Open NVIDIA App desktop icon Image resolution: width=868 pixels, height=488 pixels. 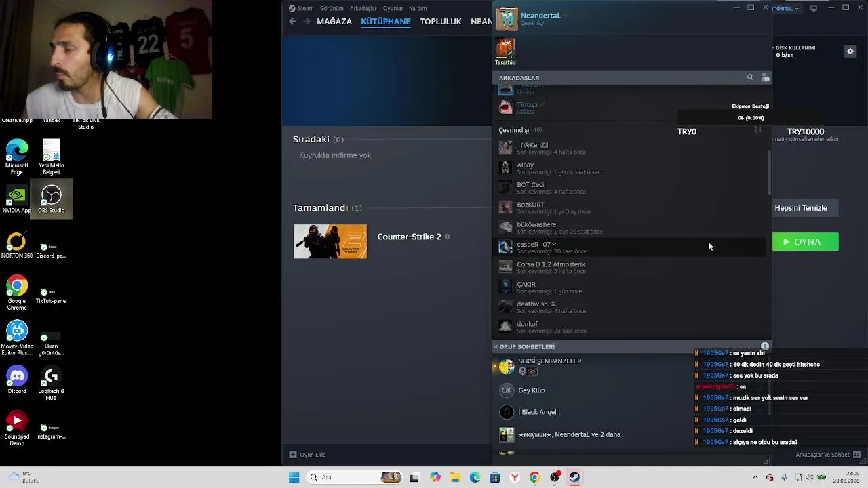[17, 200]
